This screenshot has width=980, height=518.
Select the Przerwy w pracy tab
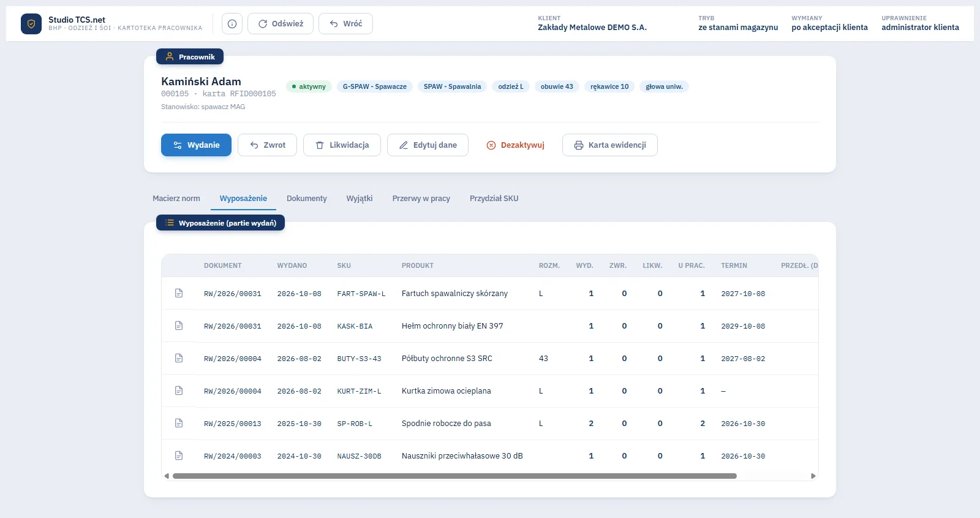pyautogui.click(x=421, y=198)
